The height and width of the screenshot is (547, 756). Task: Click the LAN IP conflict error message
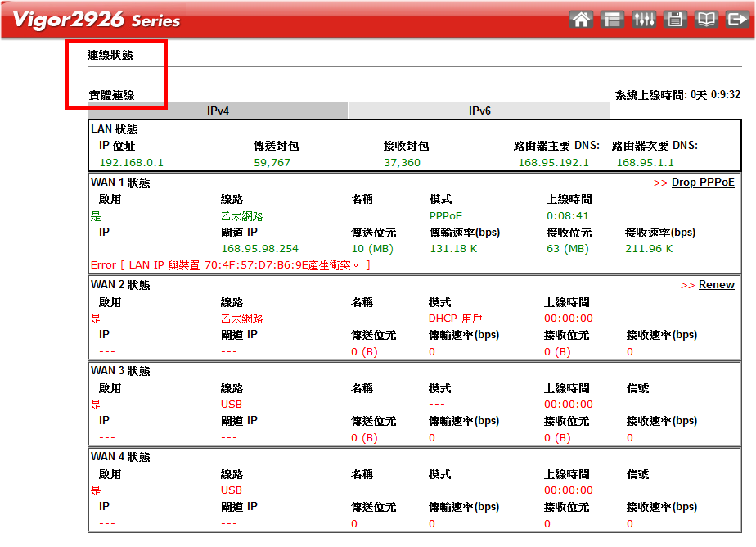tap(231, 265)
